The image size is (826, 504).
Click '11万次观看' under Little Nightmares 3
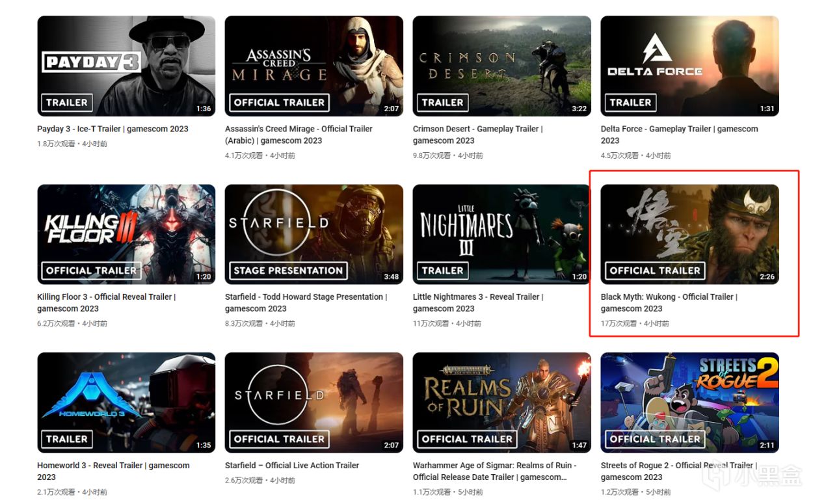point(431,323)
